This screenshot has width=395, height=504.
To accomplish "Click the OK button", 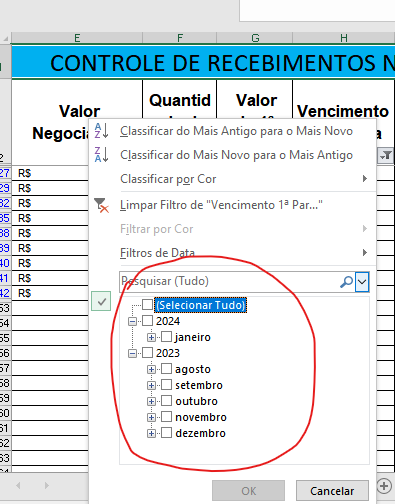I will coord(248,491).
